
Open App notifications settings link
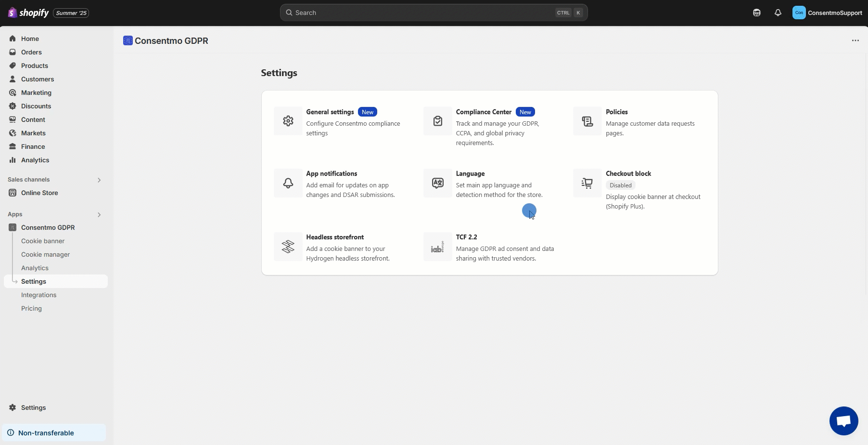[x=332, y=173]
